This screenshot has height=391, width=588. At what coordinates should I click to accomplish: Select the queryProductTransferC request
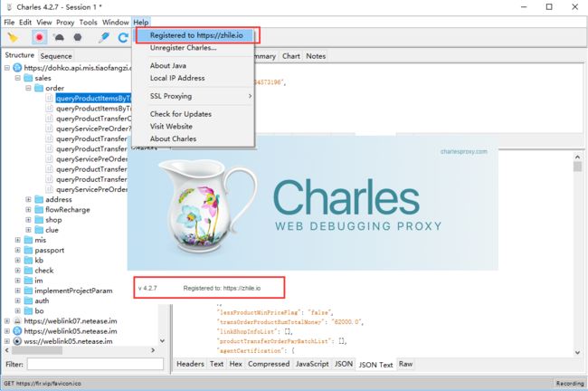(94, 119)
